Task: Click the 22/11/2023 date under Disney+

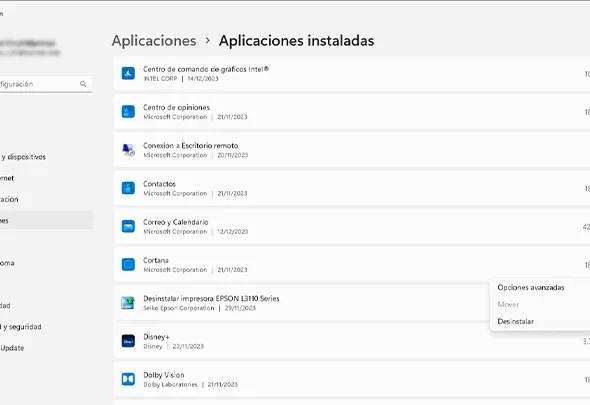Action: (188, 346)
